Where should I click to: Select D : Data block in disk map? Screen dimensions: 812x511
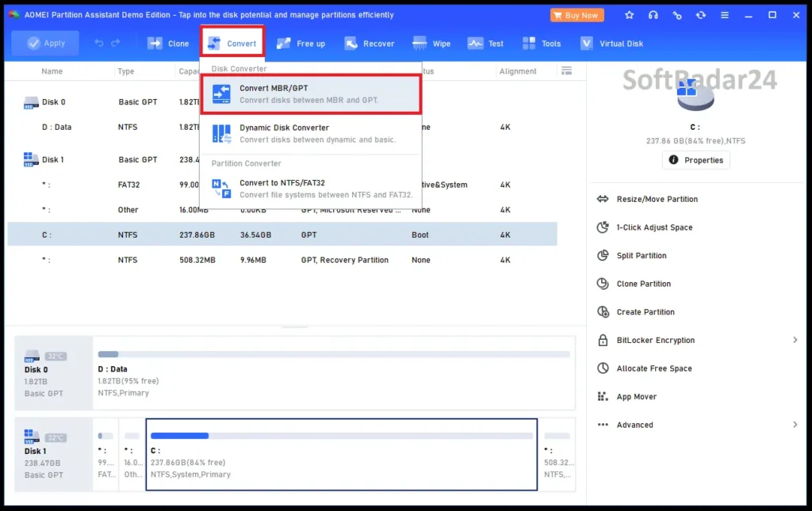[x=334, y=373]
